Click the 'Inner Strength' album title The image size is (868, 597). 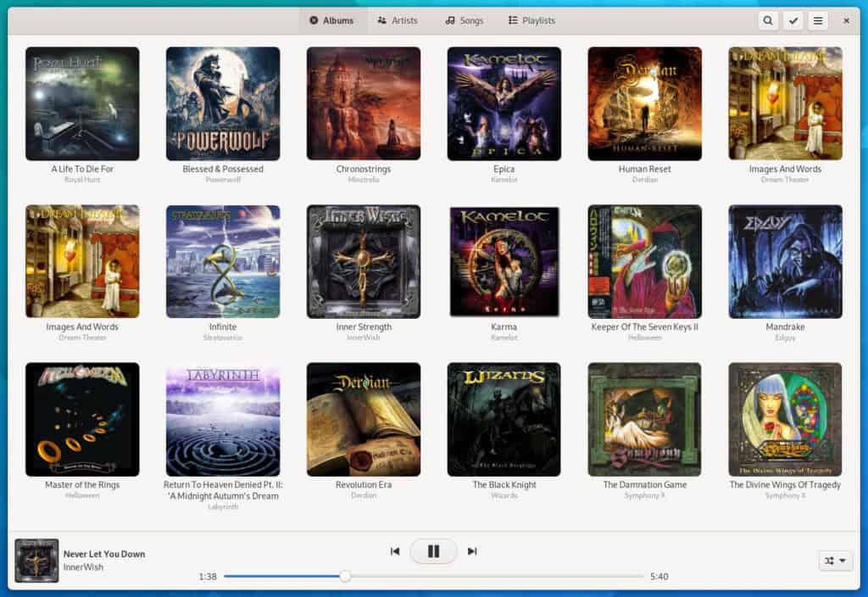pos(364,326)
